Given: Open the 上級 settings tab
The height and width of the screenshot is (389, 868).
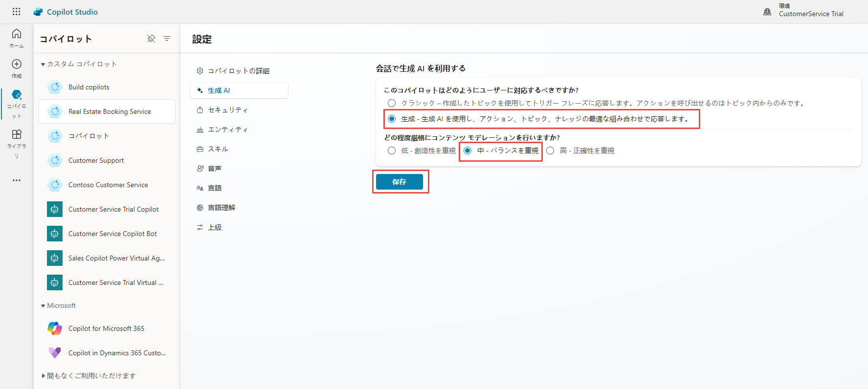Looking at the screenshot, I should [x=239, y=227].
